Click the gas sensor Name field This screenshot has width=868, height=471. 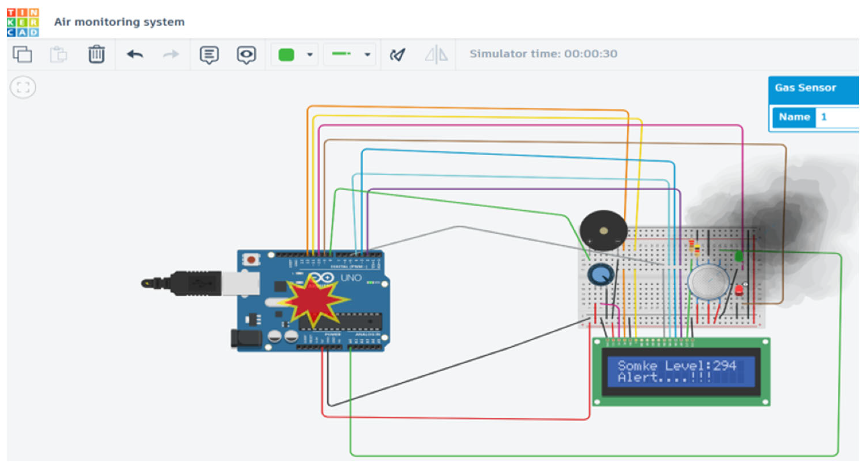coord(837,117)
